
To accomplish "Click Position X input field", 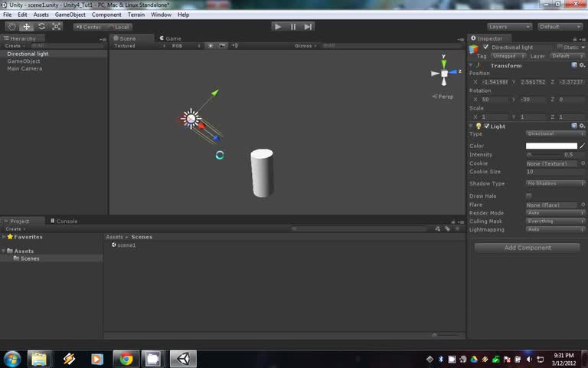I will click(x=495, y=82).
